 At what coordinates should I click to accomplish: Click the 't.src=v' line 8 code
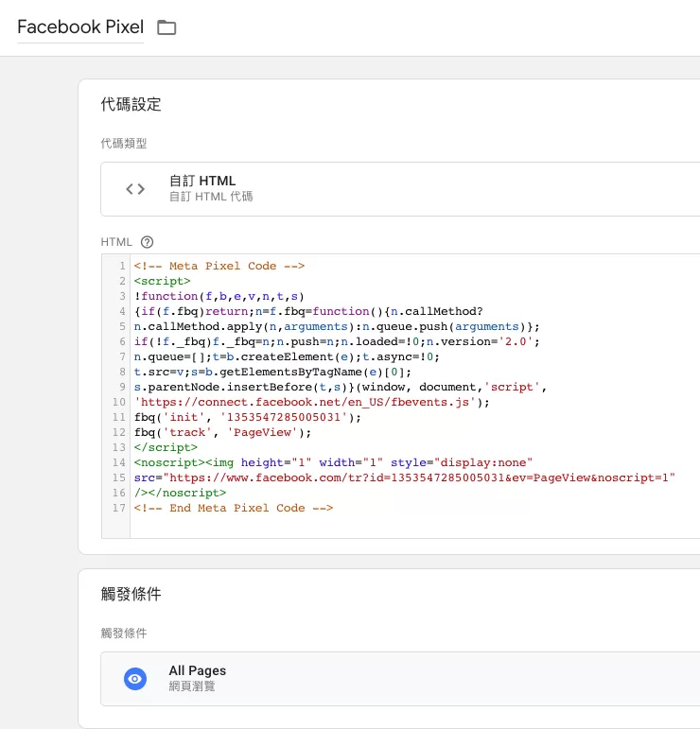coord(272,372)
